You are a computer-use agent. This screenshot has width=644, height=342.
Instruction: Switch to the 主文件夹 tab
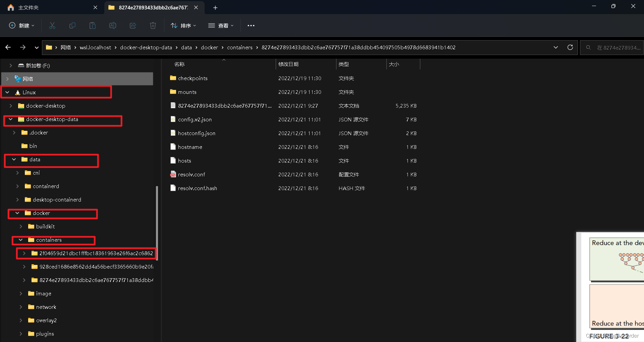pyautogui.click(x=28, y=7)
